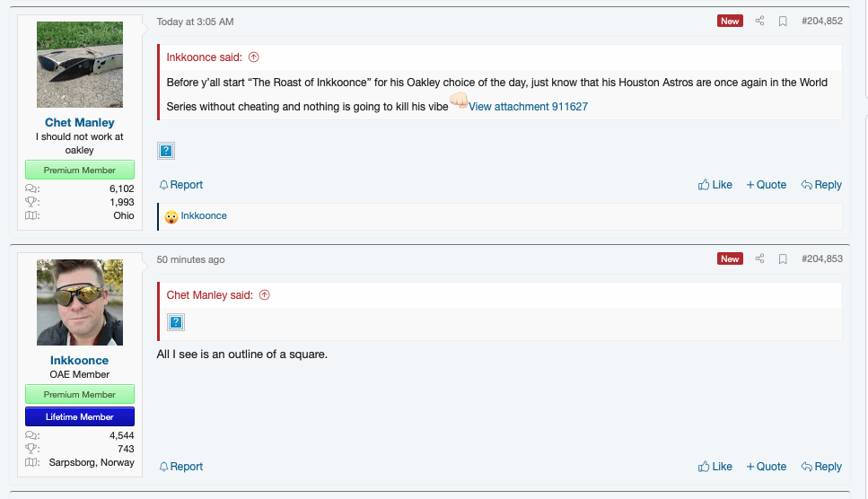Screen dimensions: 868x499
Task: Click broken image icon inside Chet Manley quote
Action: pyautogui.click(x=176, y=322)
